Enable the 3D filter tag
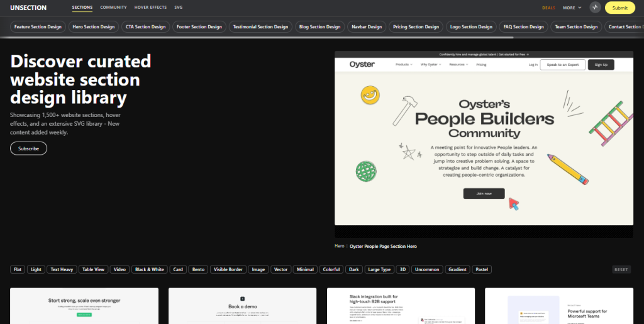 tap(403, 269)
